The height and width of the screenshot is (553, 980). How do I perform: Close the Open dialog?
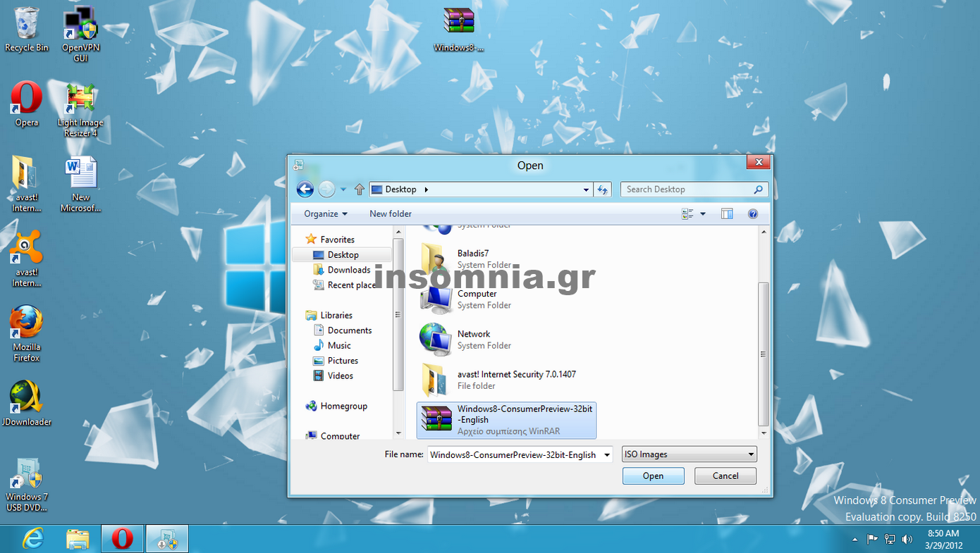pos(759,163)
